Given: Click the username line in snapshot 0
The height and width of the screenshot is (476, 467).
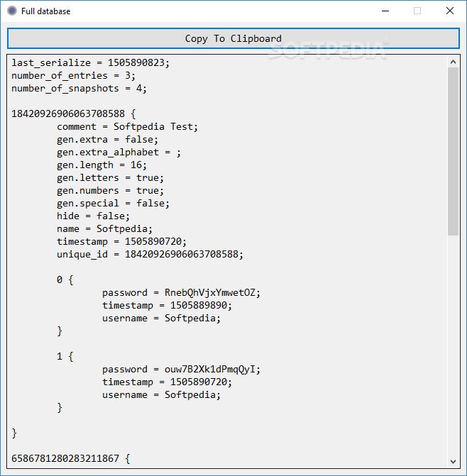Looking at the screenshot, I should [x=161, y=318].
